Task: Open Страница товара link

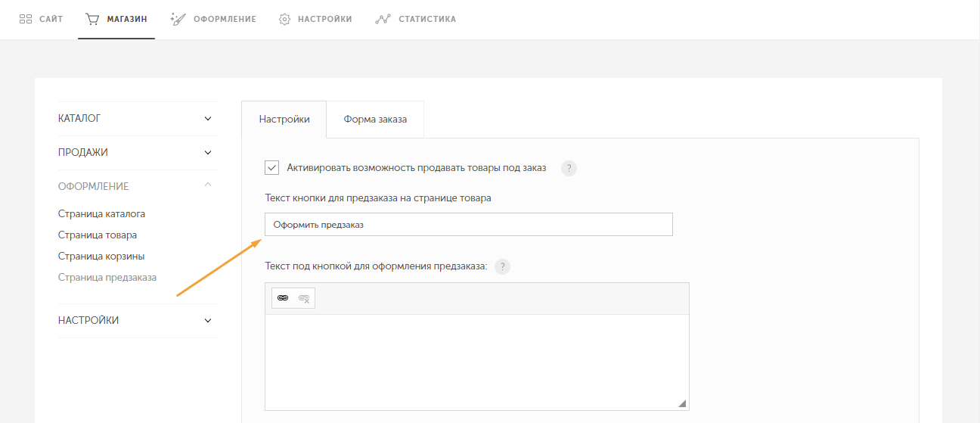Action: [98, 235]
